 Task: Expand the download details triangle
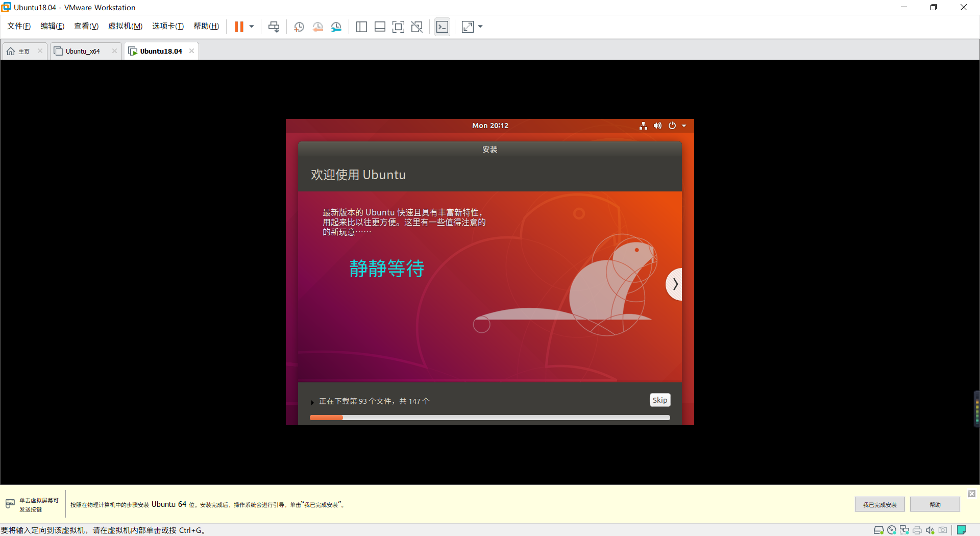point(312,402)
